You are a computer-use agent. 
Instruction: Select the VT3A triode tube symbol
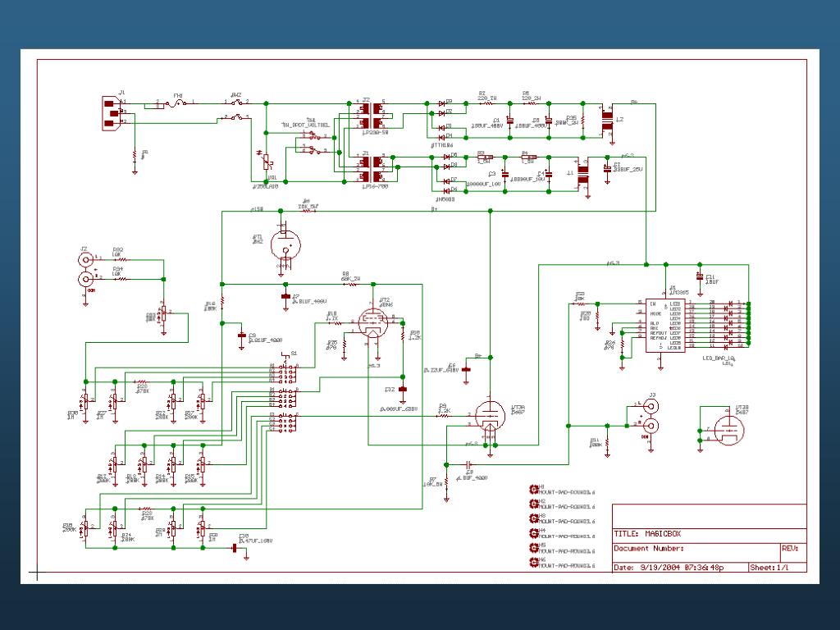point(491,415)
